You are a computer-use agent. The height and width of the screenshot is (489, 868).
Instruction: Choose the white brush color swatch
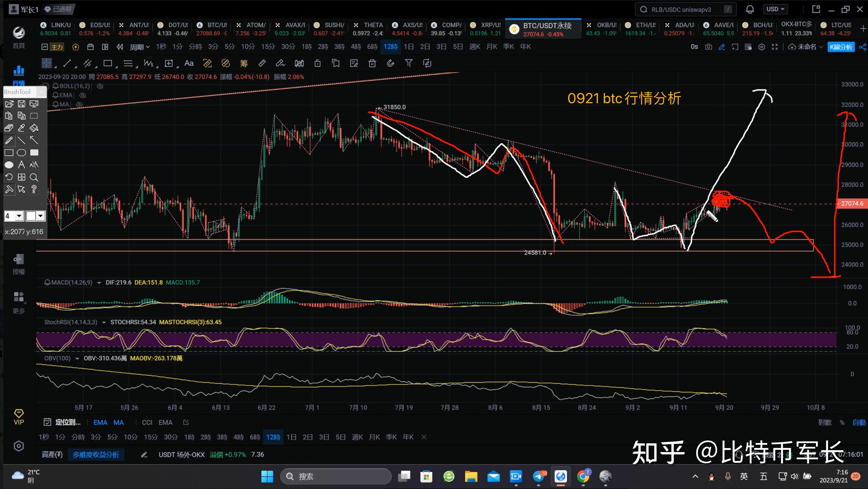(x=32, y=216)
